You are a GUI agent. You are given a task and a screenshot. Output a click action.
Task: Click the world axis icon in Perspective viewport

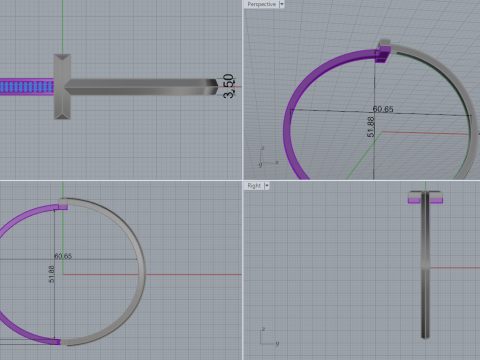[x=268, y=157]
